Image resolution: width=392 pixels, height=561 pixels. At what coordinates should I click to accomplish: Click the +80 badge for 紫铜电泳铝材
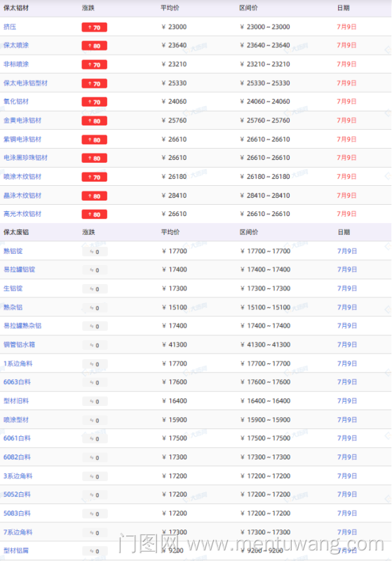(x=95, y=140)
